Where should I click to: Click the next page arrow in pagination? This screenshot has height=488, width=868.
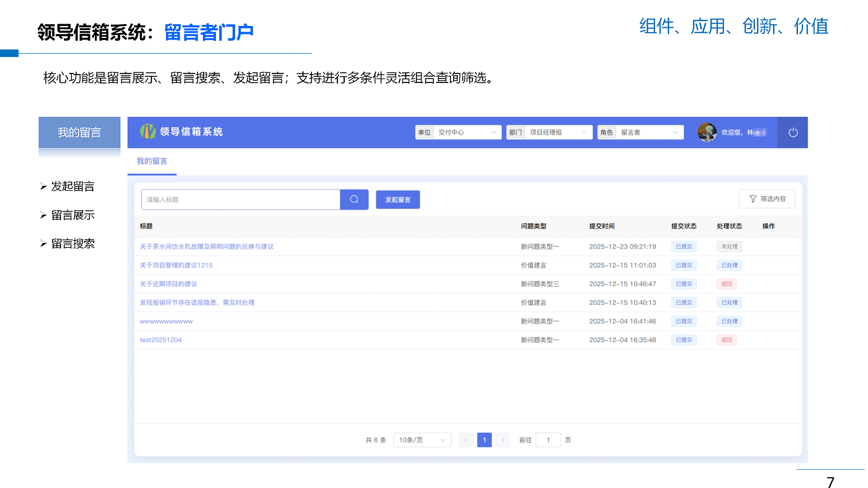[502, 439]
